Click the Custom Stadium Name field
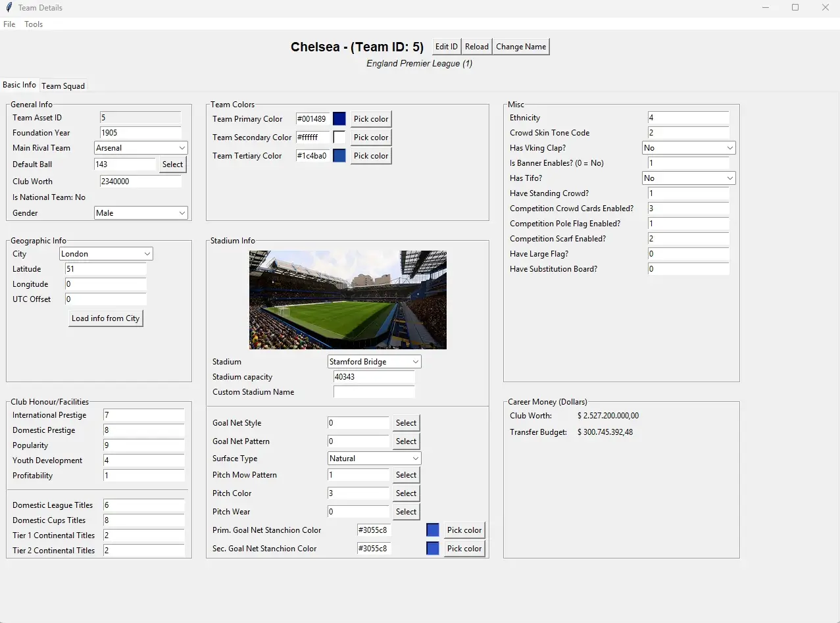Viewport: 840px width, 623px height. [374, 392]
